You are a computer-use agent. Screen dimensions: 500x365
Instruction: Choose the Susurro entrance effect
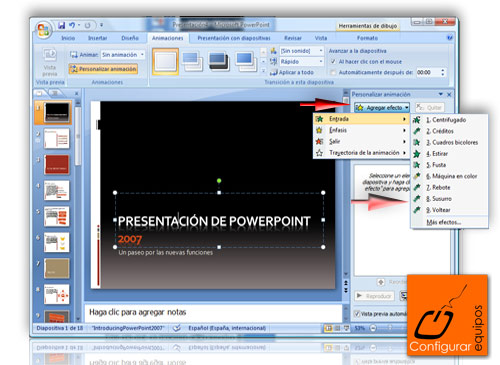(439, 199)
